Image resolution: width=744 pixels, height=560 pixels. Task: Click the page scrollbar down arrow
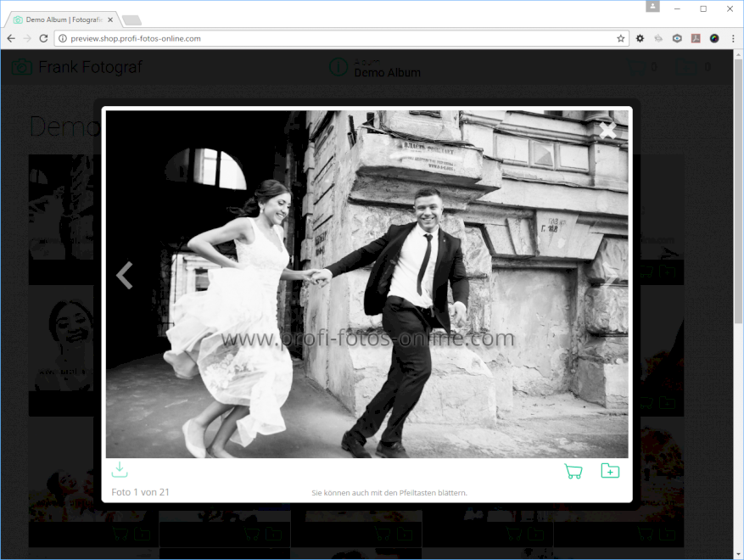coord(738,554)
